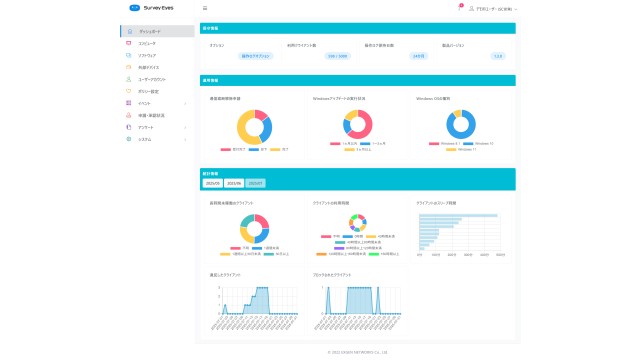Open the ソフトウェア sidebar icon

[x=129, y=55]
